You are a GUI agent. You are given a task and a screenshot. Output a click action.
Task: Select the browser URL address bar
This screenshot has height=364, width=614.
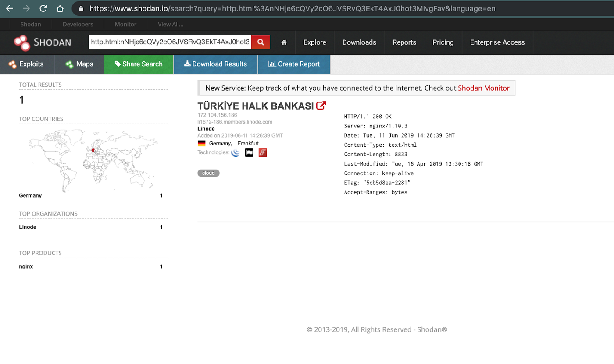pyautogui.click(x=292, y=8)
